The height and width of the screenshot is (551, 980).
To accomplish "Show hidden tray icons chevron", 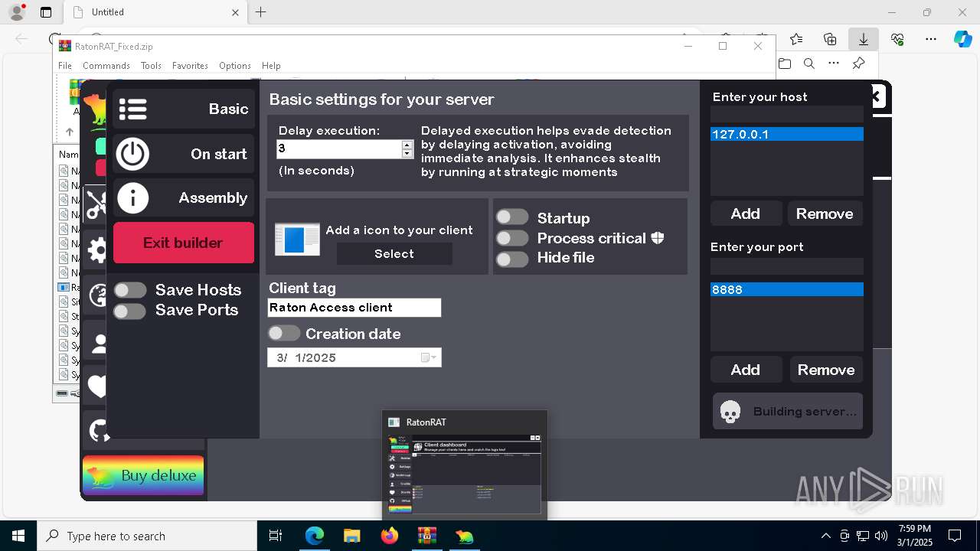I will click(x=825, y=536).
